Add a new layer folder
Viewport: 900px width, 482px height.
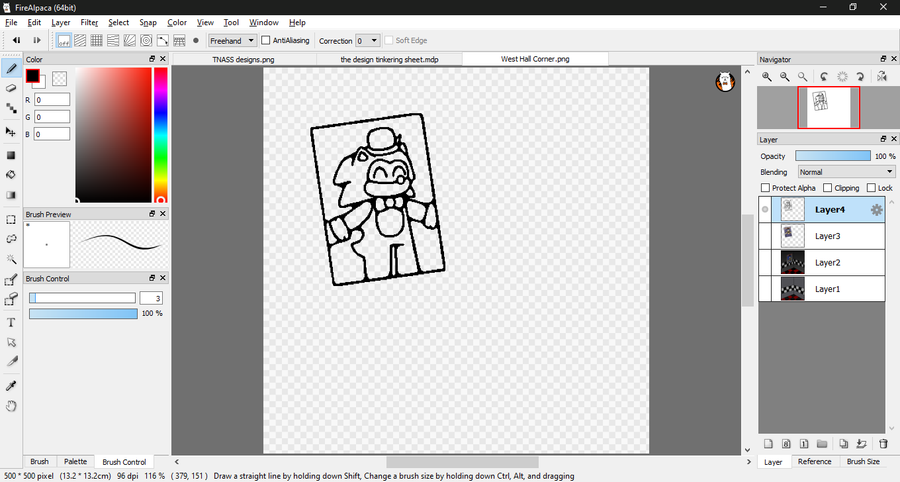tap(822, 444)
